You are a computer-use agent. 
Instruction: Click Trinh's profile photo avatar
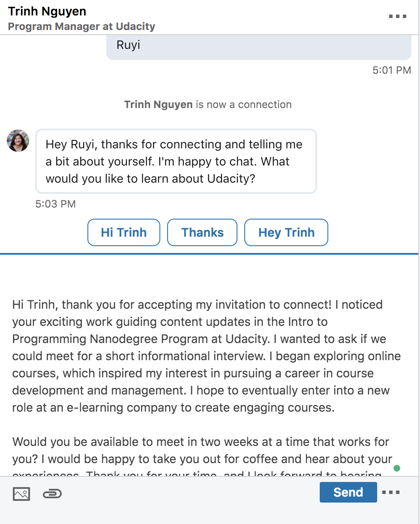pos(18,141)
